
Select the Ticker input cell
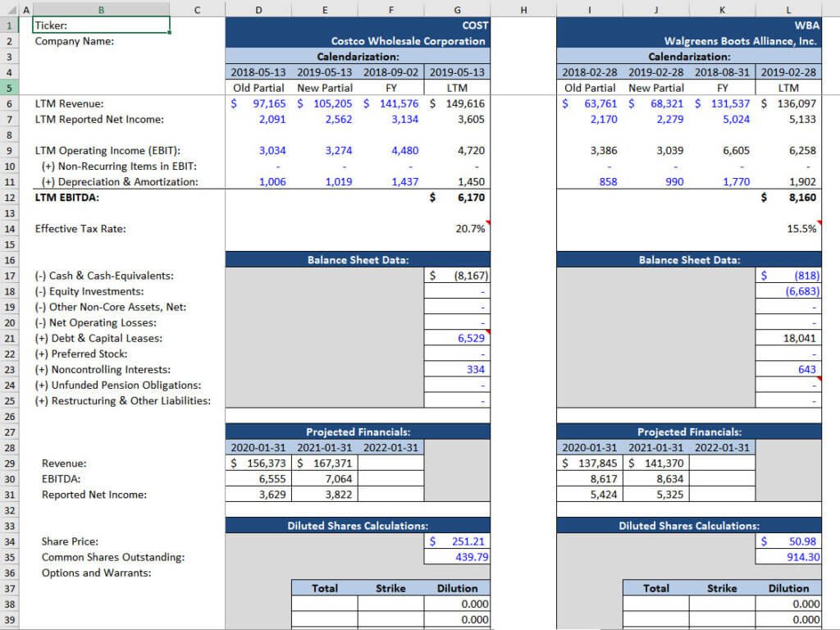point(101,25)
